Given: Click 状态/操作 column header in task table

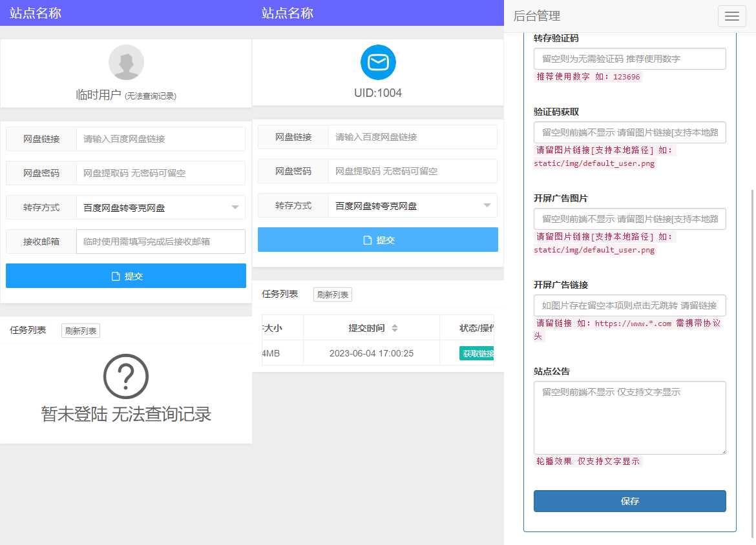Looking at the screenshot, I should point(476,327).
